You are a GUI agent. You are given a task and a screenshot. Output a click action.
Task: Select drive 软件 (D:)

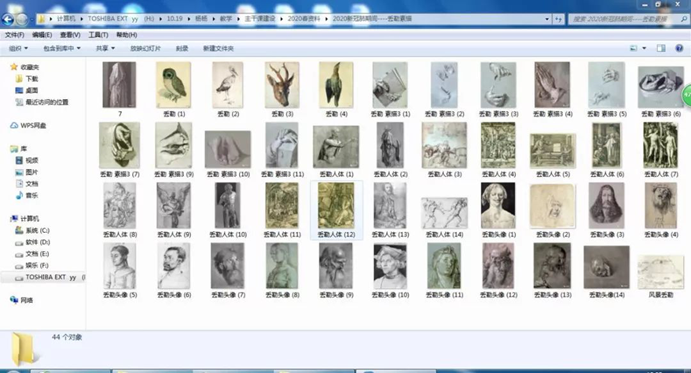coord(32,242)
